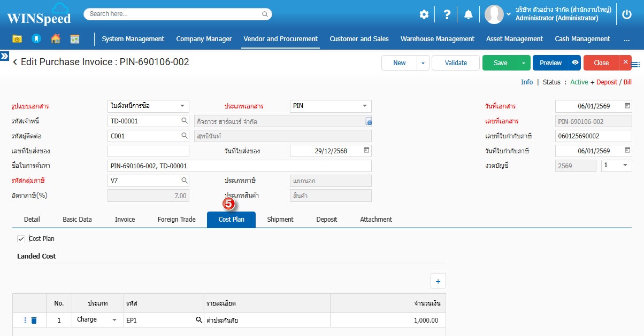Screen dimensions: 644x336
Task: Click the help question mark icon
Action: coord(447,14)
